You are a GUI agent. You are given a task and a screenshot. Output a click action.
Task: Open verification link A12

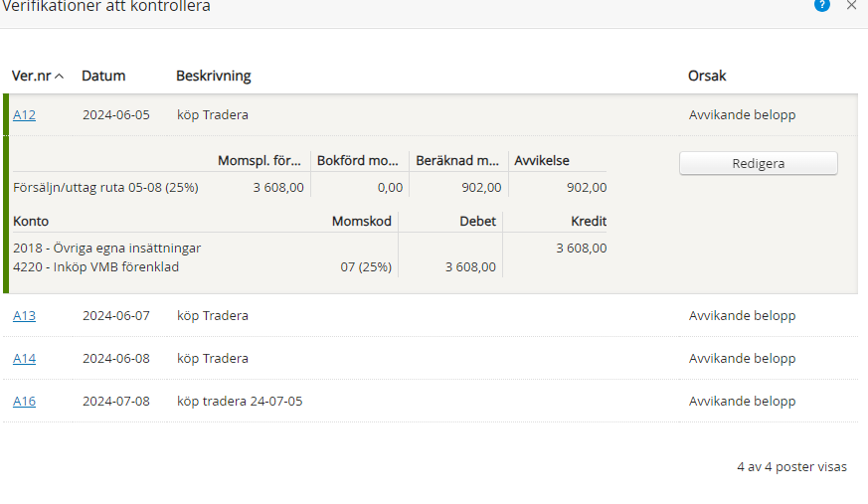(x=24, y=115)
